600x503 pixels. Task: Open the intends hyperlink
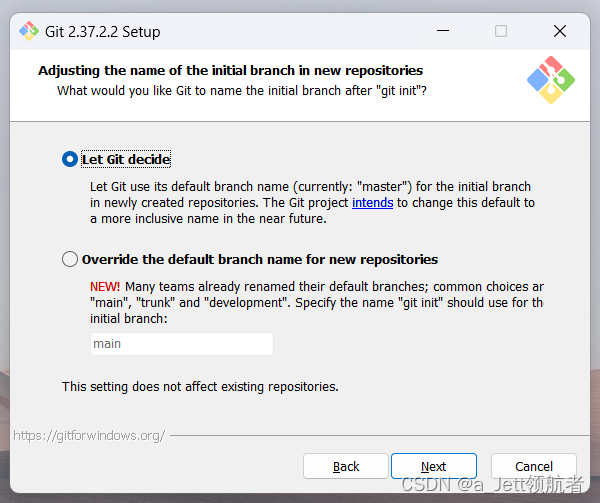tap(372, 203)
